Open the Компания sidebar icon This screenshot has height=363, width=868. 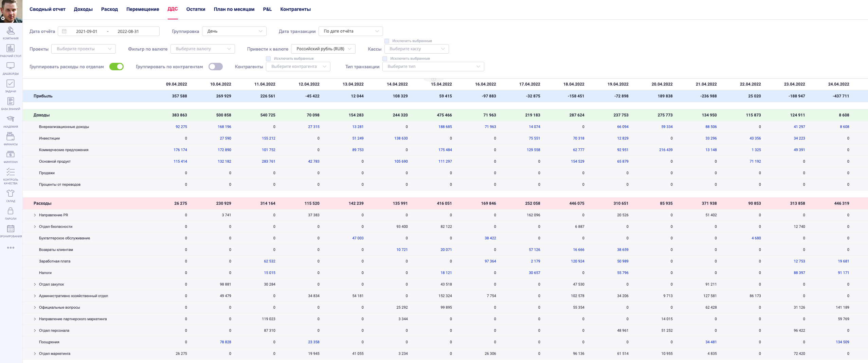click(x=11, y=31)
